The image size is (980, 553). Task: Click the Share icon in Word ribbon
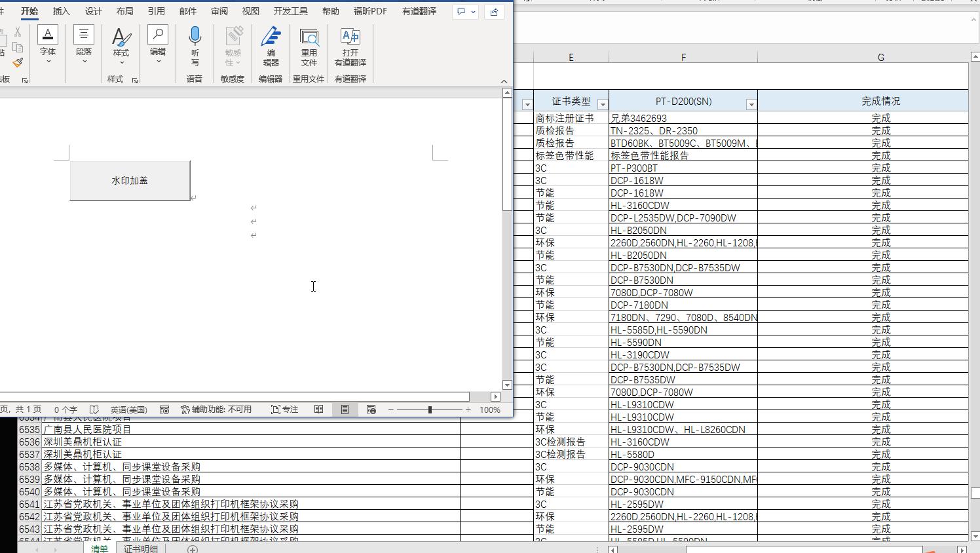pyautogui.click(x=495, y=12)
